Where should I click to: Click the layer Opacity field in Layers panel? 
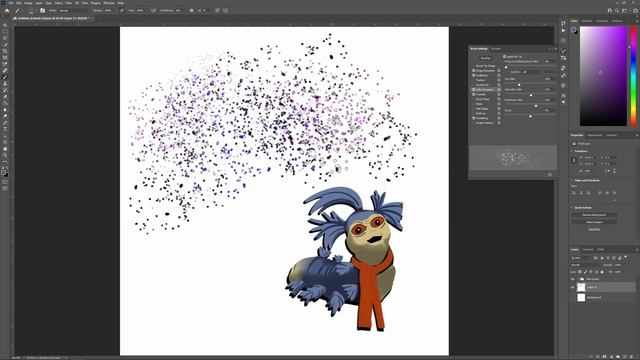[618, 265]
